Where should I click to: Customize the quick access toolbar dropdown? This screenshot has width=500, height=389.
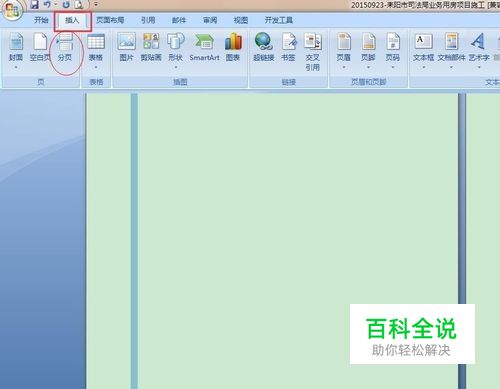96,4
